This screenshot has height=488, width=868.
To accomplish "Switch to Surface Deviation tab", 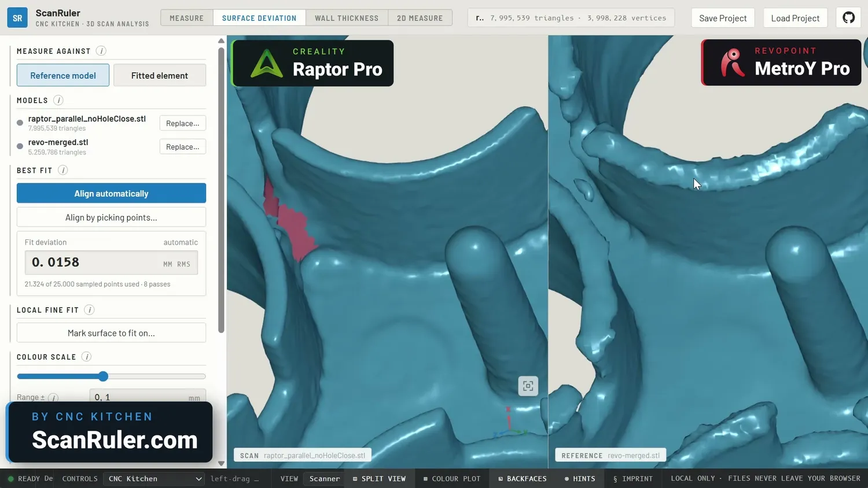I will tap(259, 18).
